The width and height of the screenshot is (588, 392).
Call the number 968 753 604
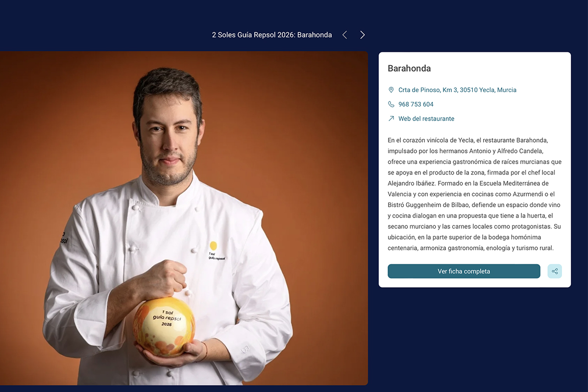(416, 104)
